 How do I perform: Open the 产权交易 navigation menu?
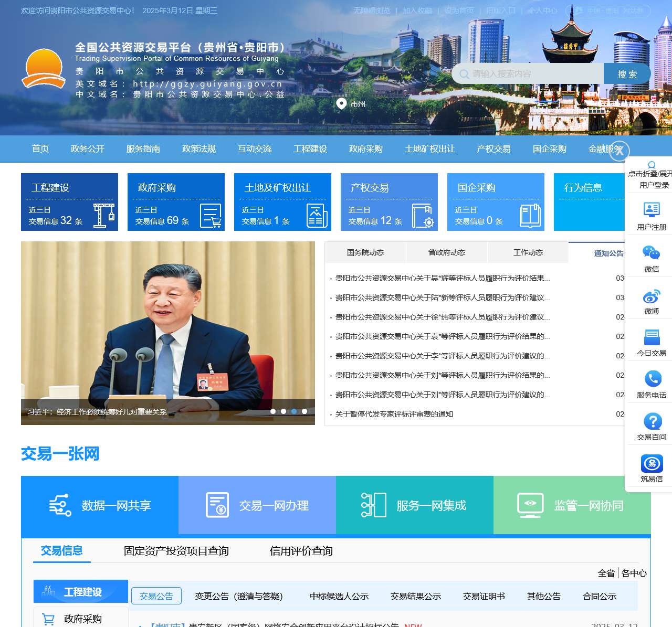click(x=494, y=149)
